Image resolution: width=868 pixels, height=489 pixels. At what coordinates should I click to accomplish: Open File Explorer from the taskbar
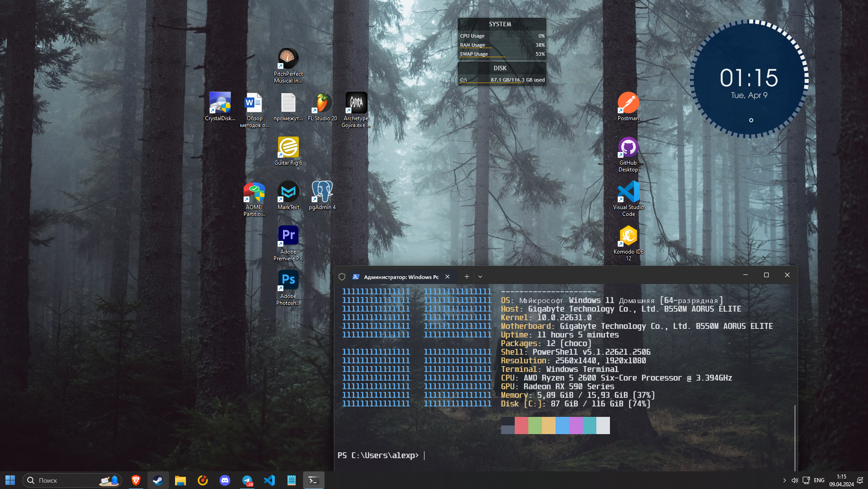pyautogui.click(x=180, y=480)
